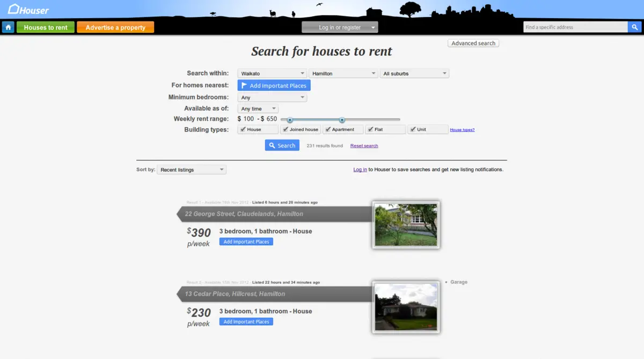
Task: Expand the Minimum bedrooms dropdown
Action: pos(273,98)
